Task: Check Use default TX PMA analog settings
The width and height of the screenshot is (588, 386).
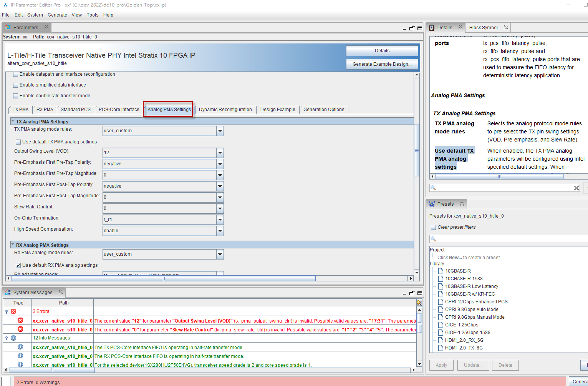Action: [18, 142]
